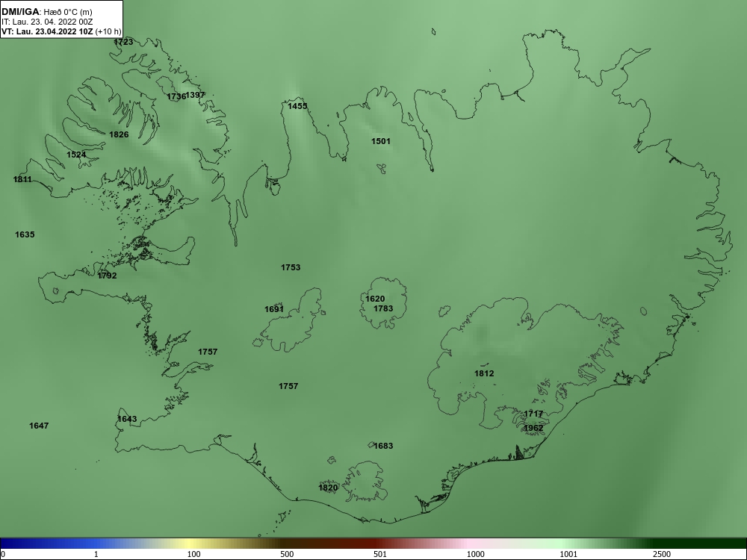This screenshot has height=560, width=747.
Task: Click the 1001 label on the color scale
Action: (x=568, y=554)
